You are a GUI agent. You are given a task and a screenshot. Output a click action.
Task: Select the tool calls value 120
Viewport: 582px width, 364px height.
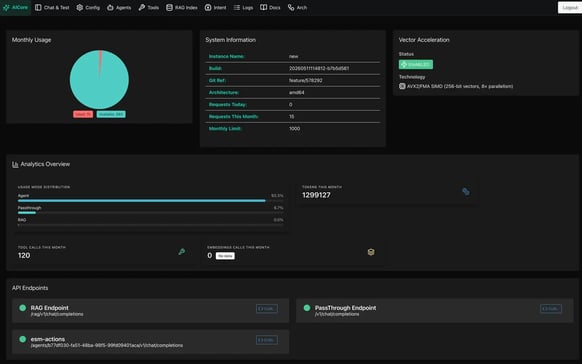coord(24,255)
